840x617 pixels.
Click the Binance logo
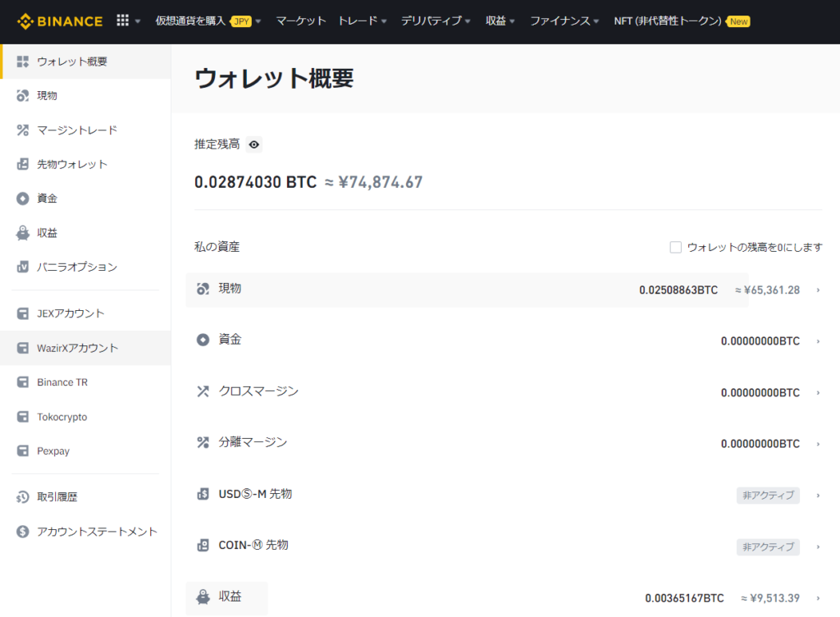click(x=60, y=21)
